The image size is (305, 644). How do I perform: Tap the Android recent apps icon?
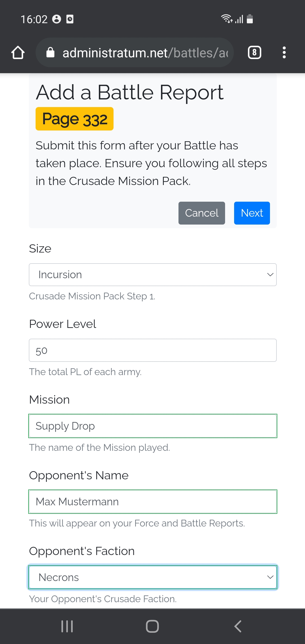(x=67, y=626)
